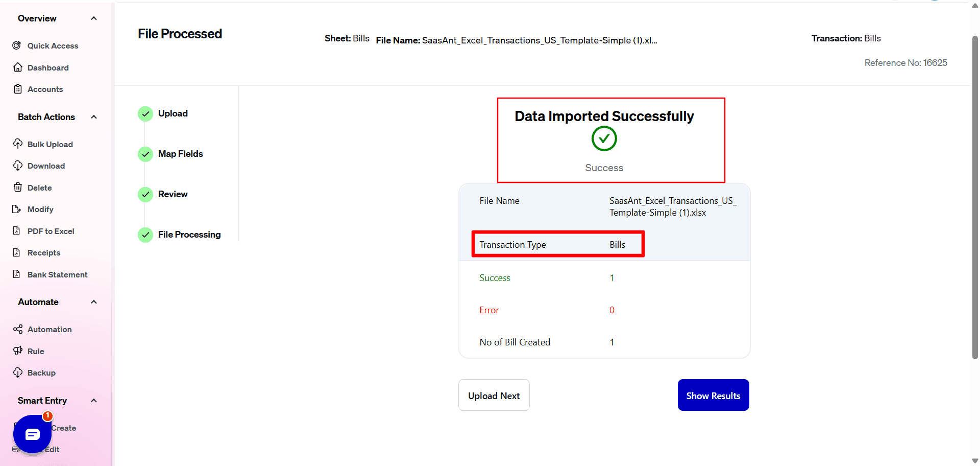Click the scrollbar down arrow
This screenshot has width=980, height=466.
click(x=975, y=461)
